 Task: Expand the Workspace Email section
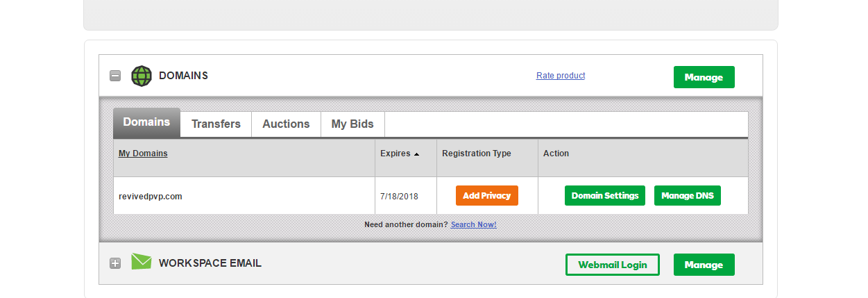pos(115,264)
